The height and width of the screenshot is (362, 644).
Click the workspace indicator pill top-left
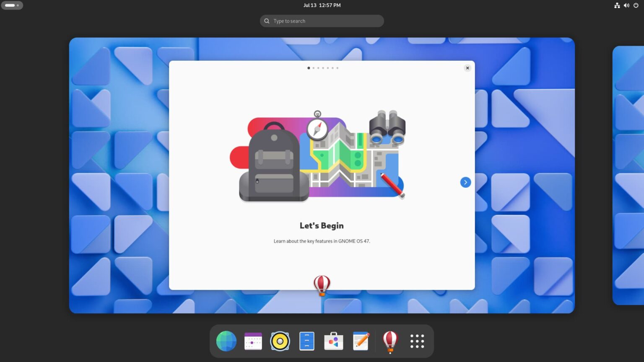(12, 5)
